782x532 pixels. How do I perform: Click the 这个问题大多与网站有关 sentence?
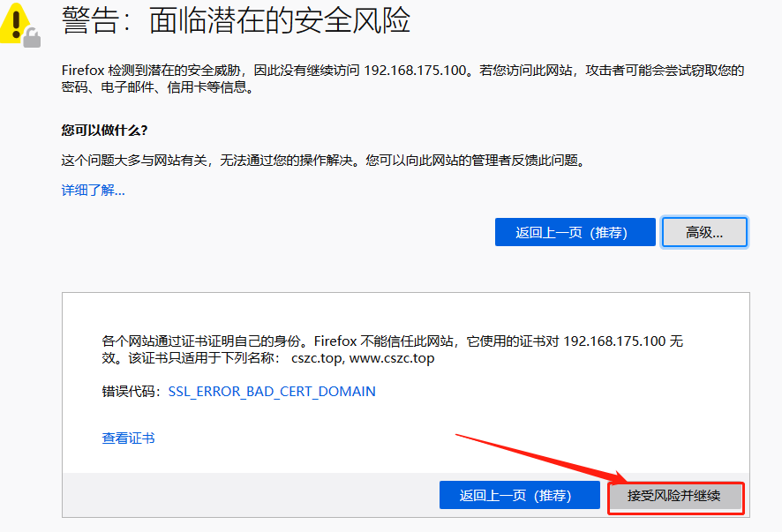(x=323, y=161)
